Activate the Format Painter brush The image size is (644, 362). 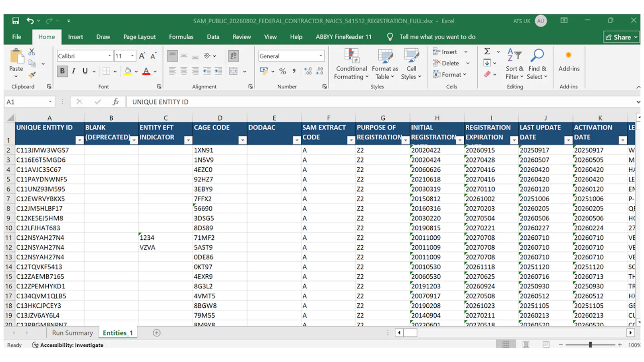pyautogui.click(x=32, y=74)
